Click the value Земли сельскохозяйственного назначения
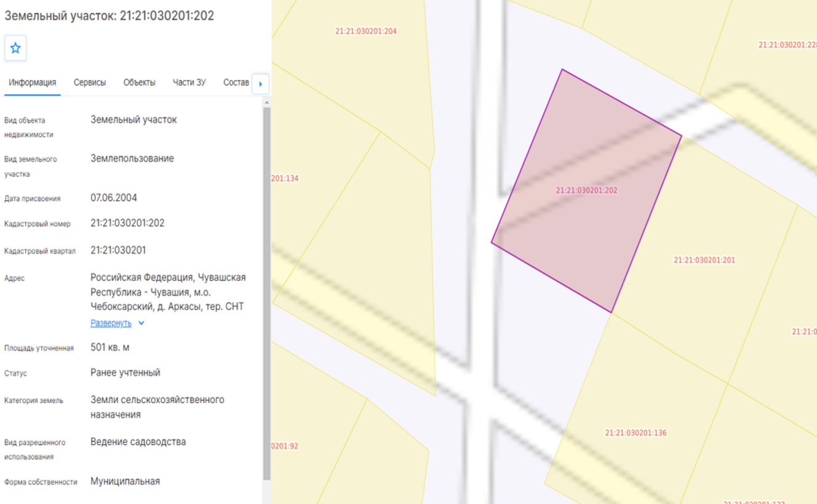Image resolution: width=817 pixels, height=504 pixels. (157, 407)
